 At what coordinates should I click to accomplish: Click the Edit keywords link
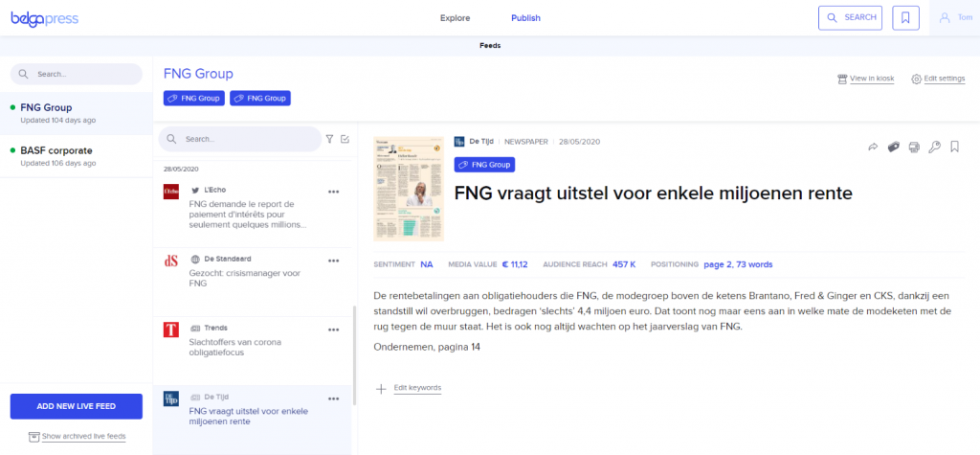tap(417, 388)
